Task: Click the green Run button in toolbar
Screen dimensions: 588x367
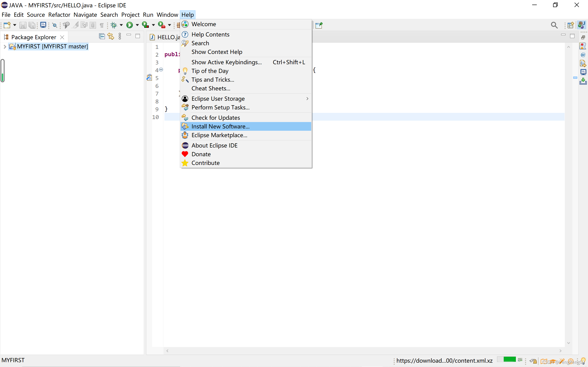Action: (130, 25)
